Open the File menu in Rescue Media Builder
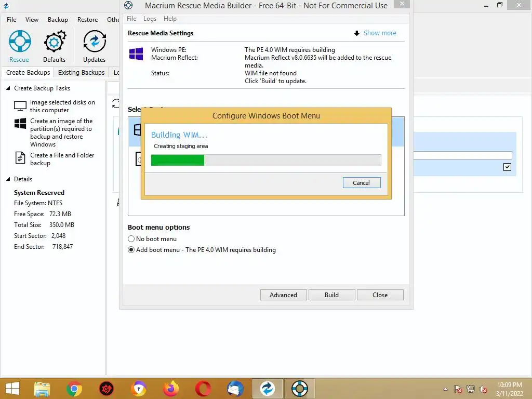Image resolution: width=532 pixels, height=399 pixels. (131, 19)
